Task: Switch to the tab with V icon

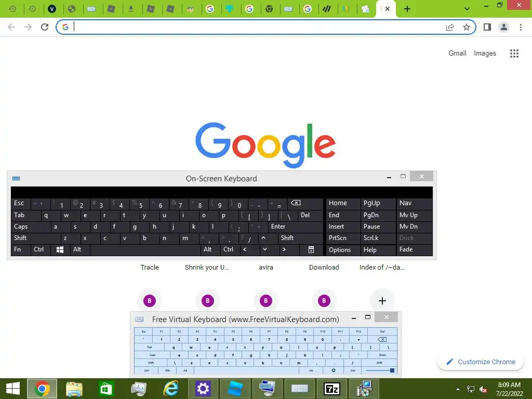Action: [x=52, y=9]
